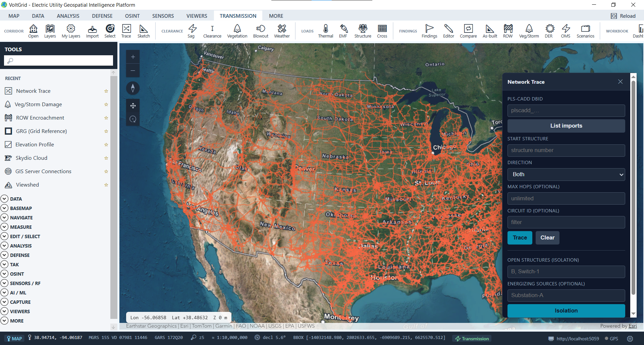Click the List imports button
Screen dimensions: 644x345
566,126
